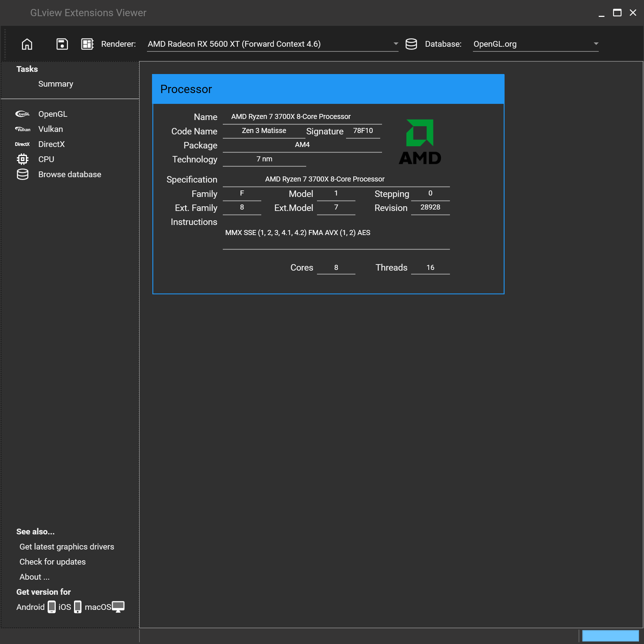Screen dimensions: 644x644
Task: Select the OpenGL.org database combo box
Action: pos(535,44)
